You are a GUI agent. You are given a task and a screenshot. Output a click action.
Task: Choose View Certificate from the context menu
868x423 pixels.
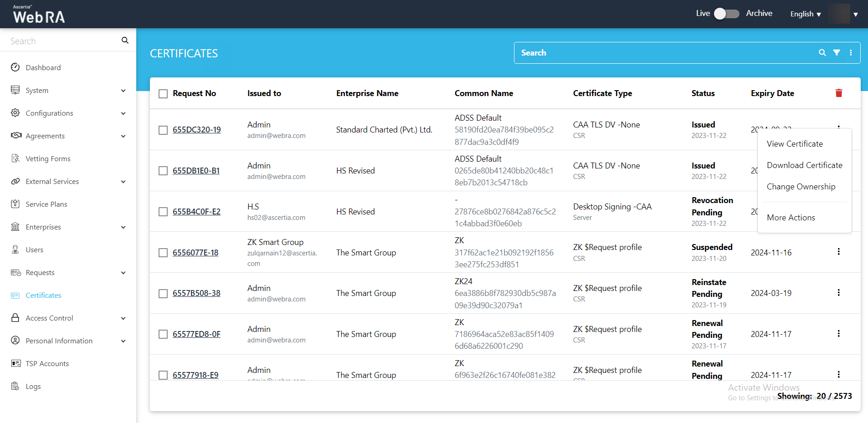pos(795,144)
